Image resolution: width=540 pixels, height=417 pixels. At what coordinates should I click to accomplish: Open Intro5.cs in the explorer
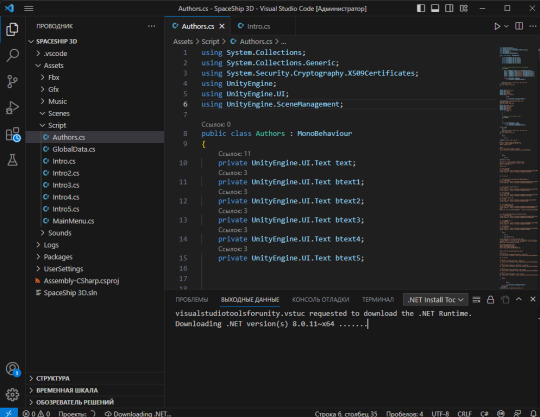(x=95, y=209)
